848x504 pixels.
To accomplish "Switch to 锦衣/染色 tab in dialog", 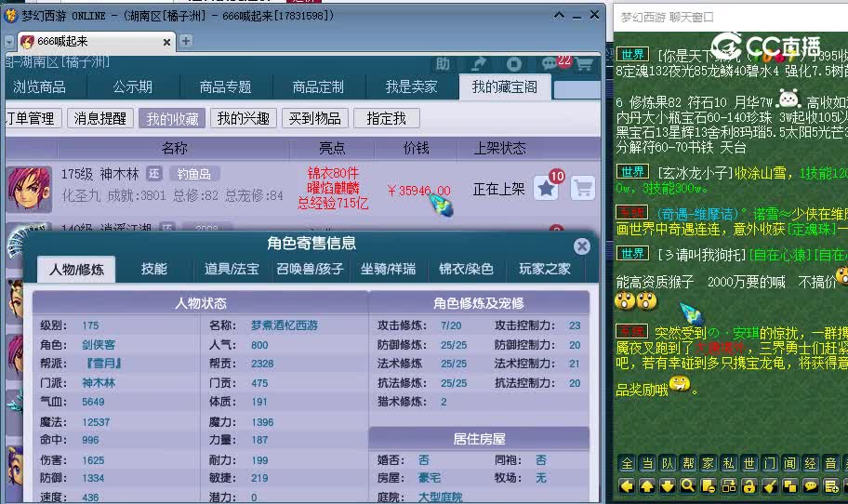I will coord(466,269).
